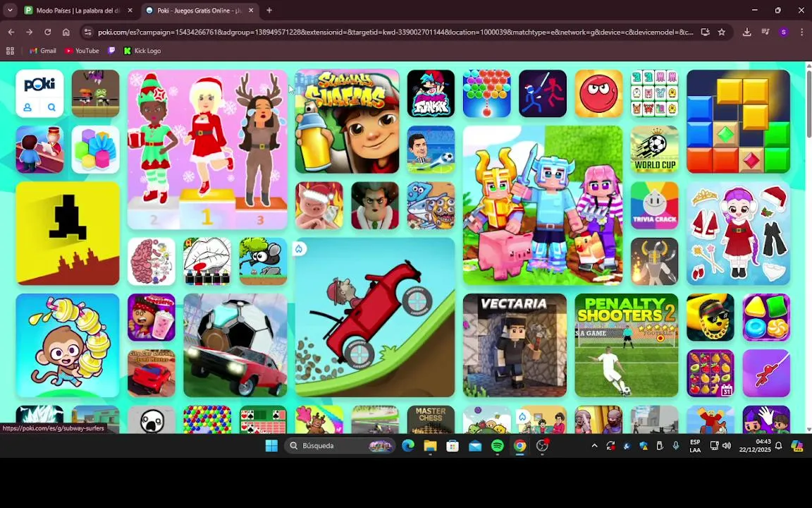This screenshot has width=812, height=508.
Task: Open the mahjong tiles game
Action: point(655,93)
